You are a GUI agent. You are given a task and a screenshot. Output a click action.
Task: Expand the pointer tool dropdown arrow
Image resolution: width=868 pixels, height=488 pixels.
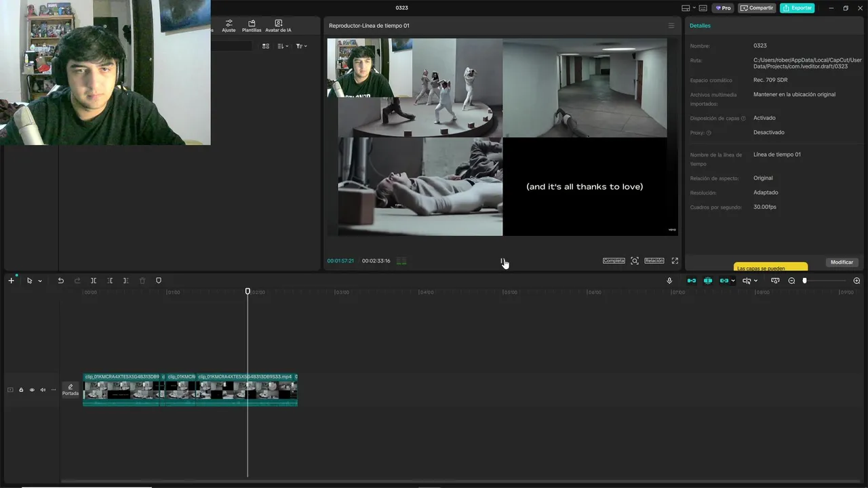(40, 281)
